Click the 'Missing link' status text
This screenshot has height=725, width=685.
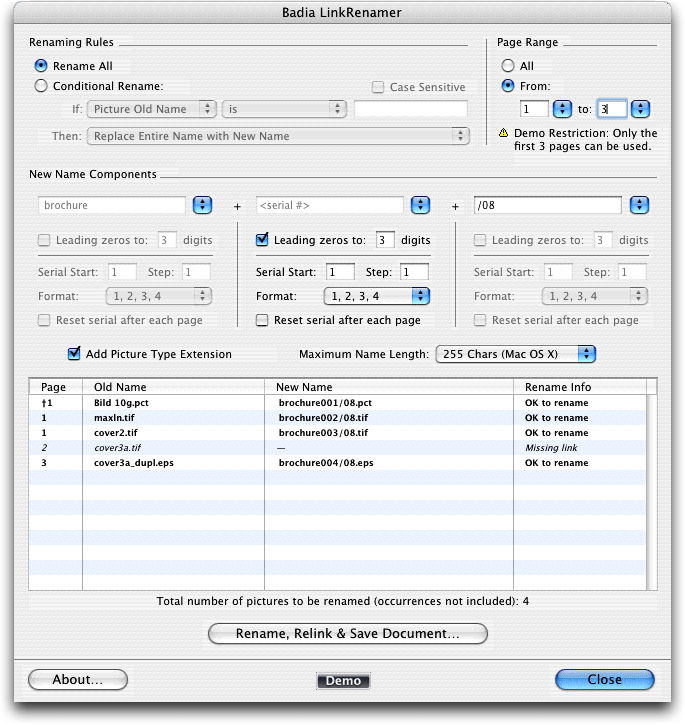[551, 448]
